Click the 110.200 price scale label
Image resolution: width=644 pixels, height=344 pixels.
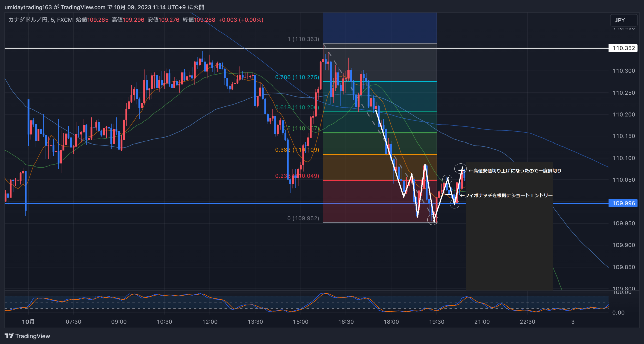(624, 114)
